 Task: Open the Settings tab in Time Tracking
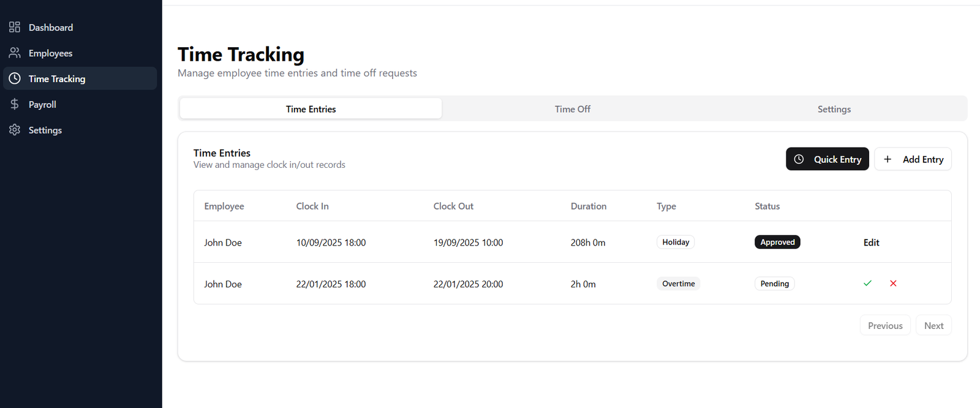pyautogui.click(x=834, y=109)
